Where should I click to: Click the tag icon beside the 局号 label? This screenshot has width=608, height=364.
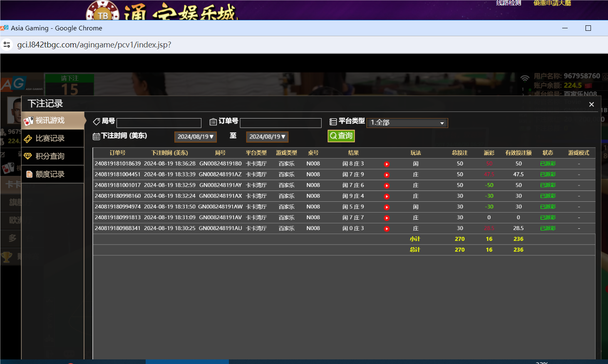click(x=97, y=121)
